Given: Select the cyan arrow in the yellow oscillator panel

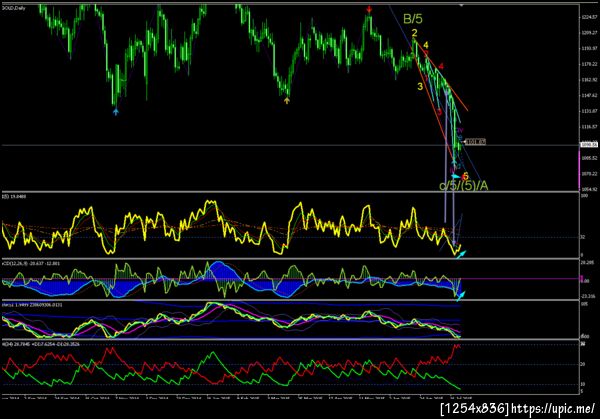Looking at the screenshot, I should pyautogui.click(x=461, y=254).
